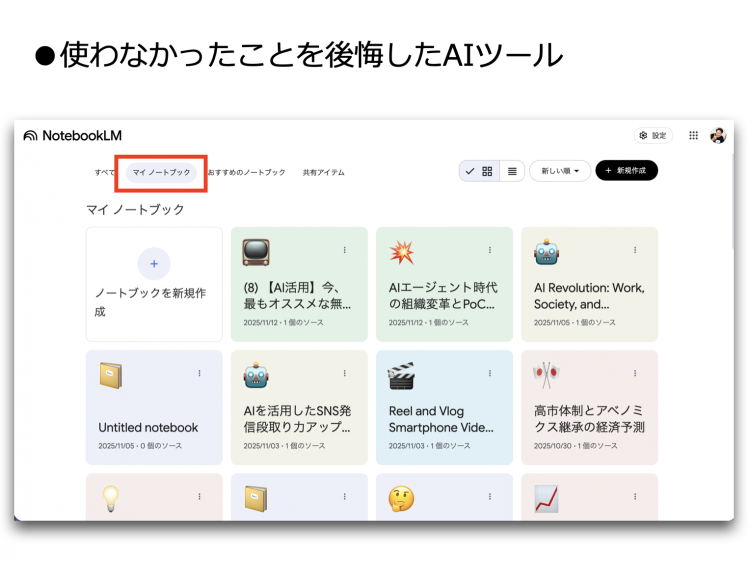Viewport: 750px width, 561px height.
Task: Open the 設定 settings button
Action: [x=653, y=136]
